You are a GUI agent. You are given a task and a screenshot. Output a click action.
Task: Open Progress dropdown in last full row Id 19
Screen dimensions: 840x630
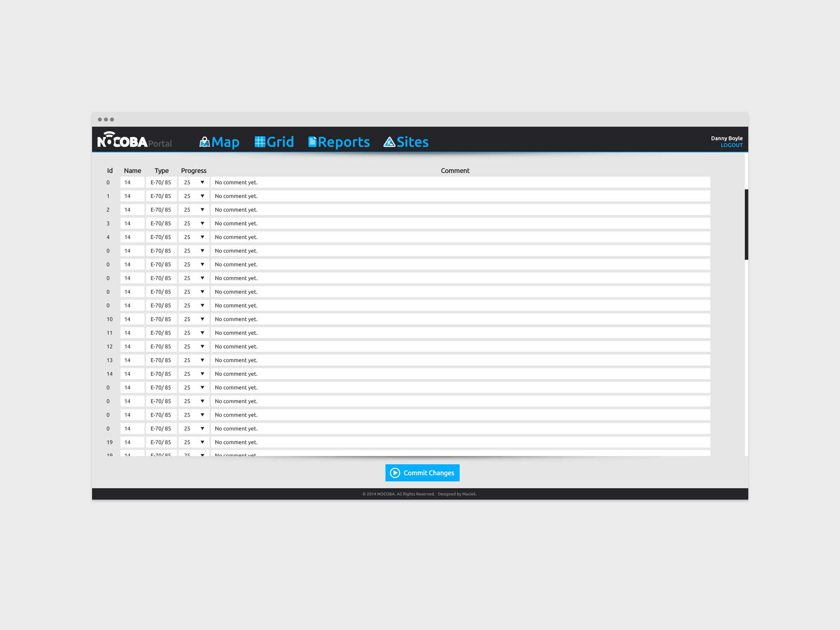click(x=202, y=442)
